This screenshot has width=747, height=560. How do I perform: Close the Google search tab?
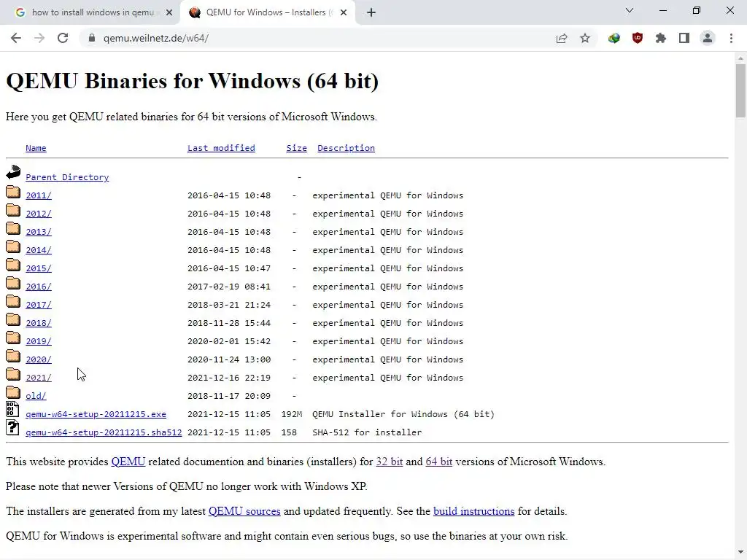pyautogui.click(x=169, y=12)
